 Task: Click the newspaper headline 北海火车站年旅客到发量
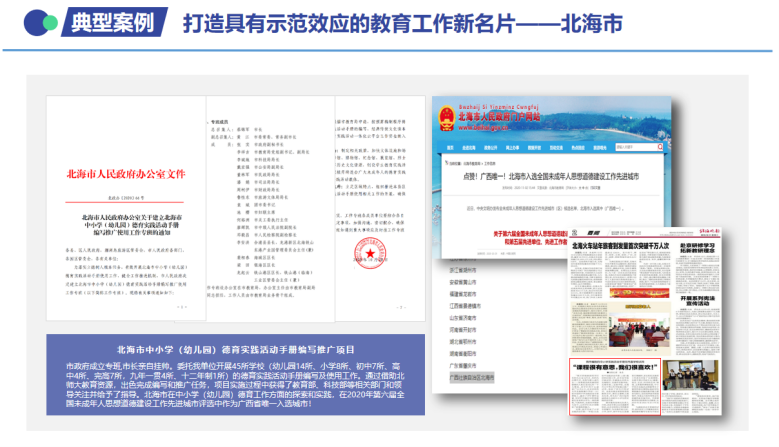[x=621, y=246]
